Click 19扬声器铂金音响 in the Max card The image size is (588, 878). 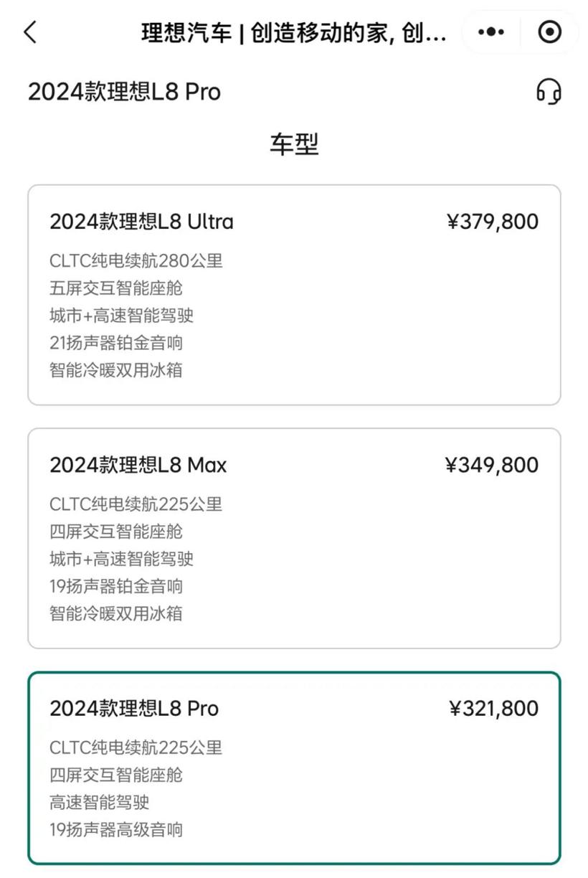116,586
